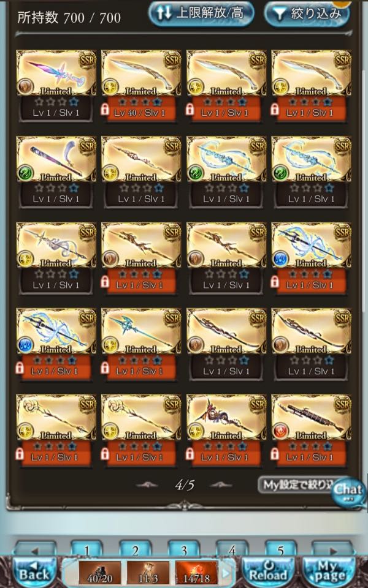Apply the My設定で絞り込み filter button
This screenshot has width=368, height=588.
tap(296, 485)
